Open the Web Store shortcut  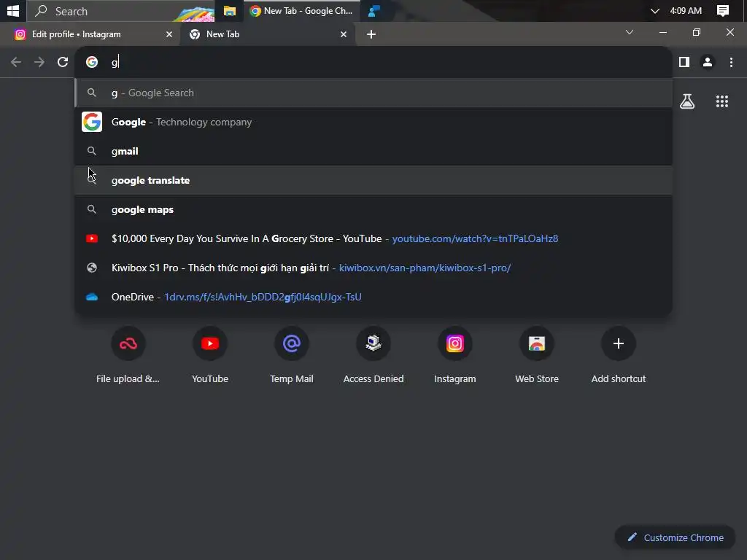click(x=537, y=356)
